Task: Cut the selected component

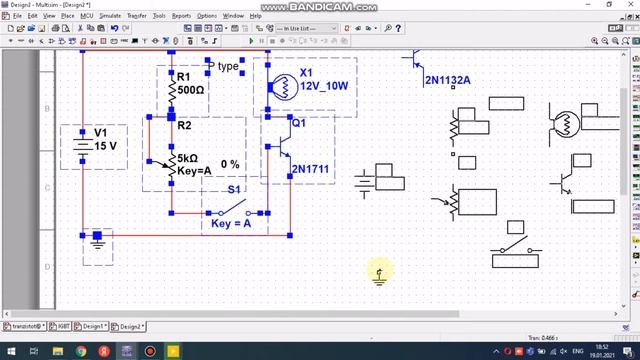Action: (x=80, y=28)
